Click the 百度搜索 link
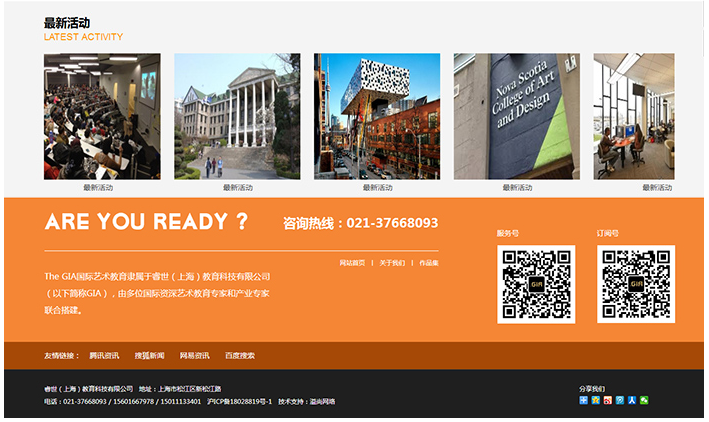Viewport: 709px width, 422px height. tap(239, 355)
